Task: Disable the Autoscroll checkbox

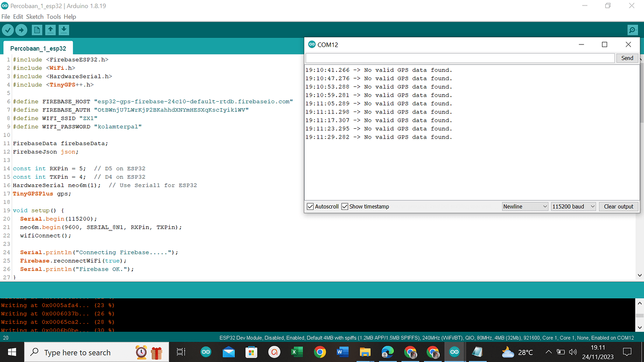Action: click(310, 206)
